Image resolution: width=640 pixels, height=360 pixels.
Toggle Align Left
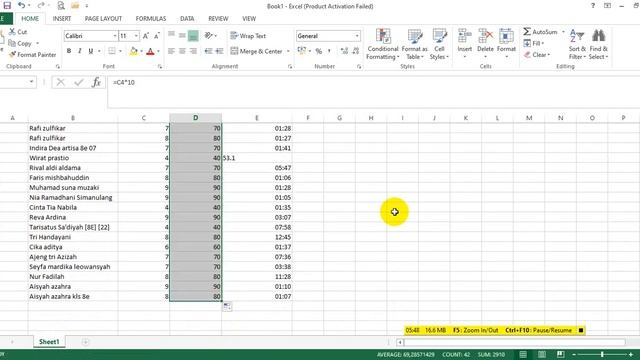click(171, 51)
